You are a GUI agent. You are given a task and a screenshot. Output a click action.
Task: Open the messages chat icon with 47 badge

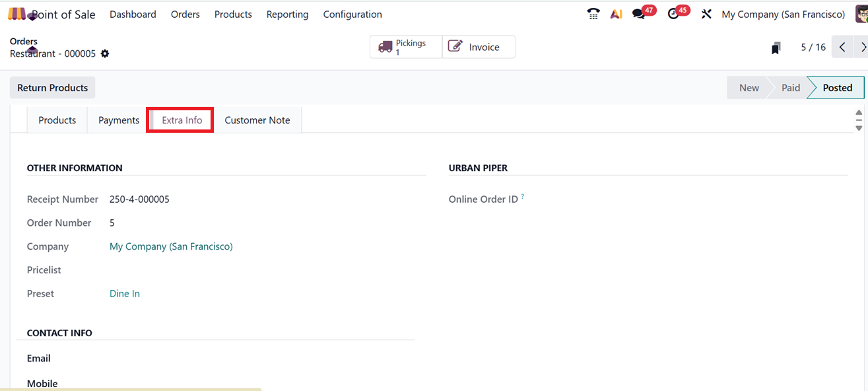click(x=638, y=14)
